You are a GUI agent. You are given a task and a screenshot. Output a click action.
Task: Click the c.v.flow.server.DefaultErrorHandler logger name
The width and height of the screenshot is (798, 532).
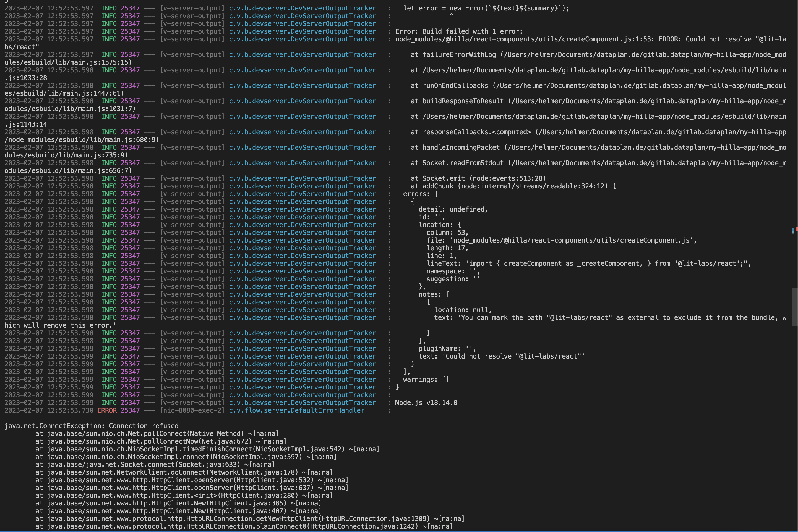click(x=296, y=410)
